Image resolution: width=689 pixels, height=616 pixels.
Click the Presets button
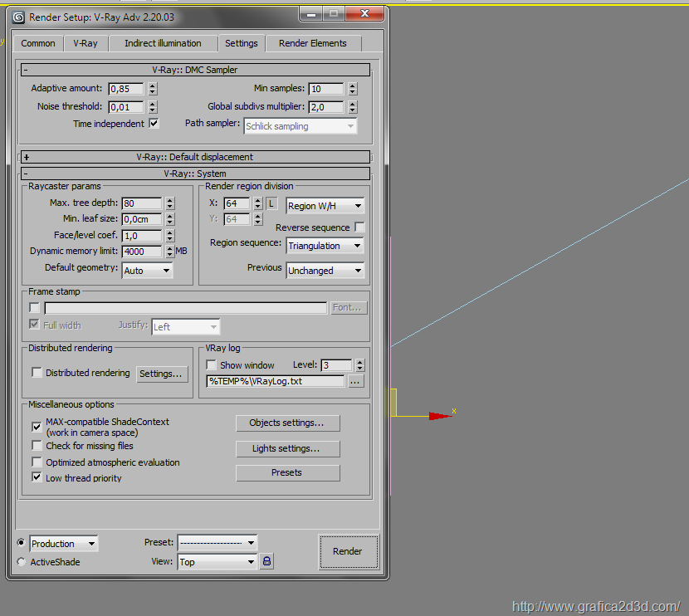pyautogui.click(x=287, y=472)
